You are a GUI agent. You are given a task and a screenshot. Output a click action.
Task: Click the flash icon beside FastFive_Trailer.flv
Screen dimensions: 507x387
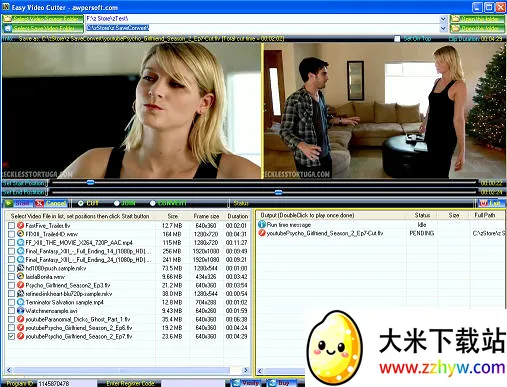coord(21,225)
